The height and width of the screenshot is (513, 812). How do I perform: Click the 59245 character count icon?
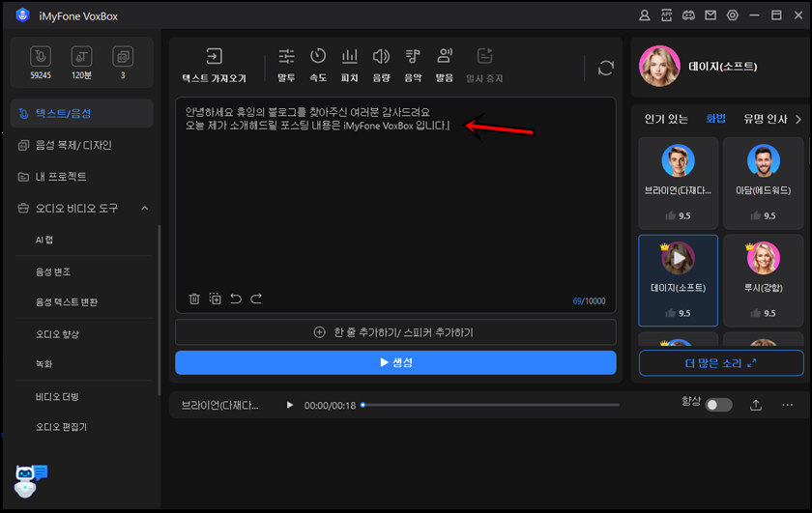pyautogui.click(x=41, y=56)
